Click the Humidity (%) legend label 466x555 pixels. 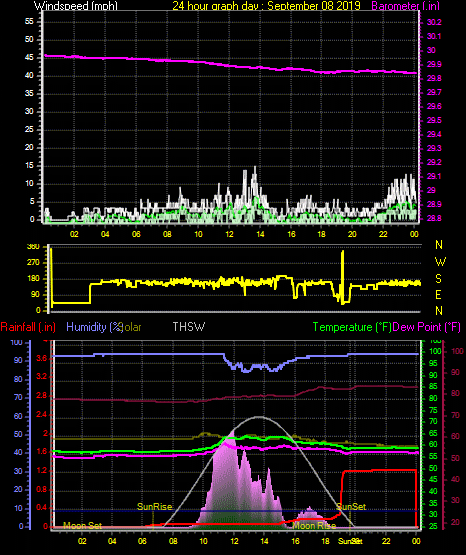tap(94, 327)
